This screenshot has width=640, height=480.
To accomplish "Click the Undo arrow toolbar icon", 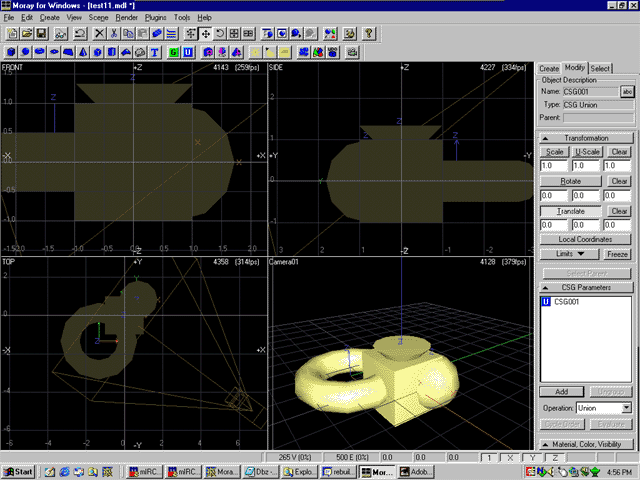I will pos(79,33).
